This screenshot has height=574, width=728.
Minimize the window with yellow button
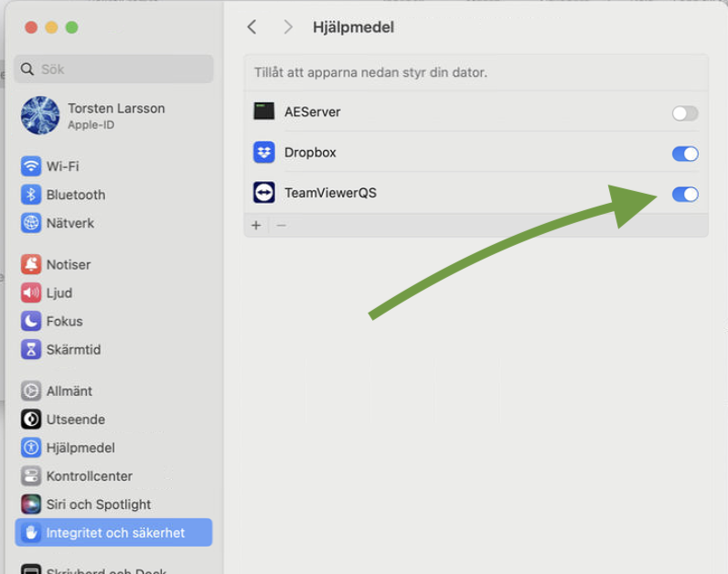pyautogui.click(x=51, y=27)
